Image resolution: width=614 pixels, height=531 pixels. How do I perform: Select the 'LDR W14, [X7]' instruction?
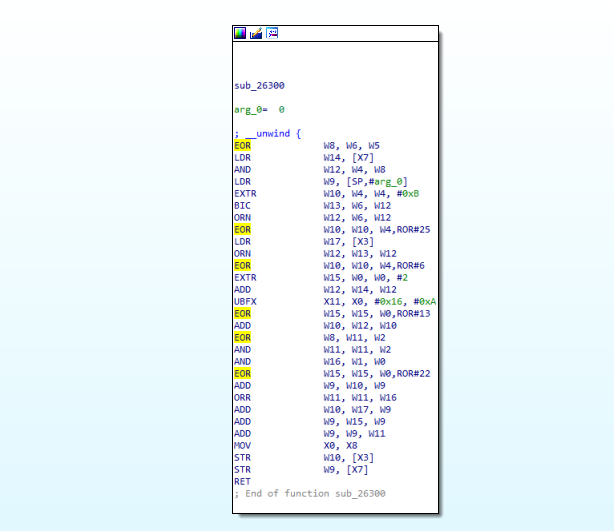click(304, 157)
